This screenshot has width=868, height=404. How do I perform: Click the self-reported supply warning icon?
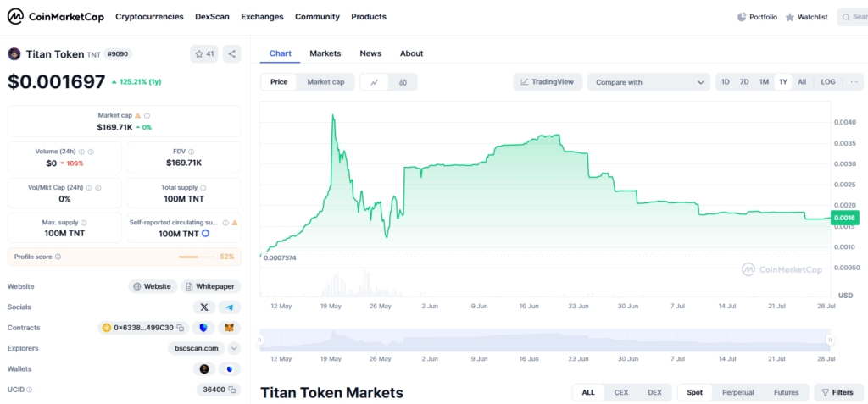coord(235,223)
